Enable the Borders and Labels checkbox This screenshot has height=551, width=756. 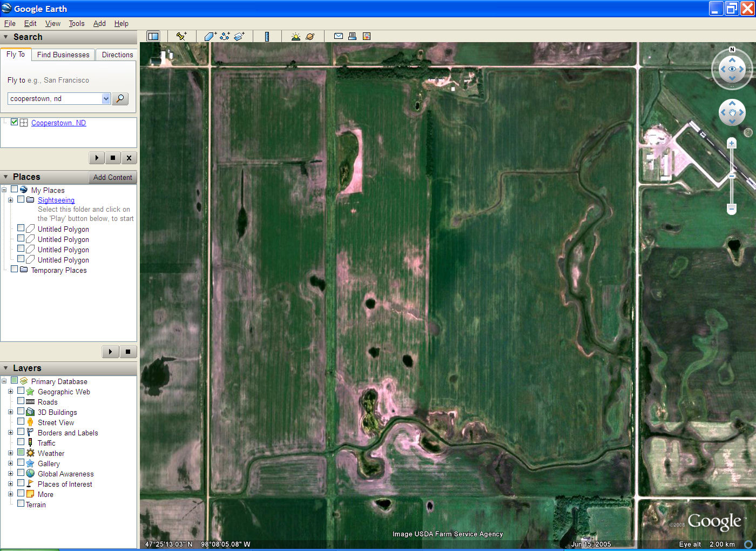pyautogui.click(x=21, y=432)
